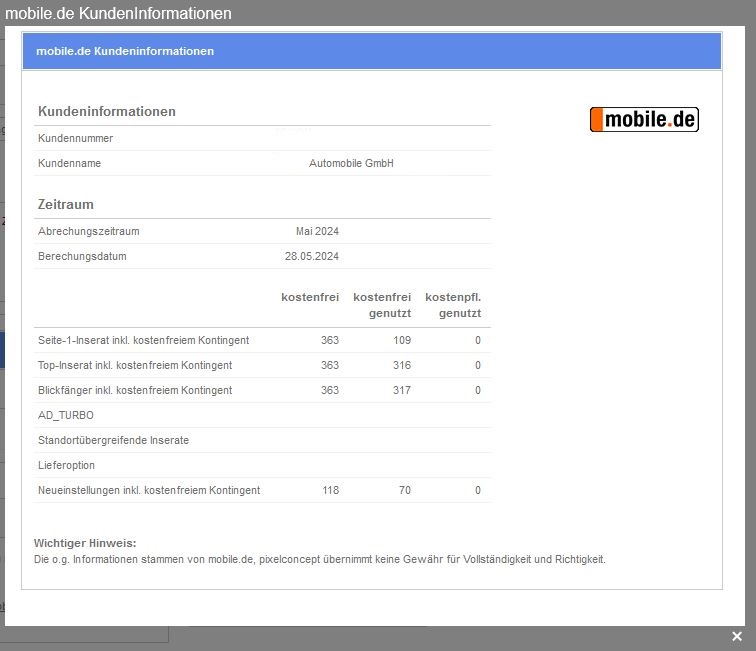756x651 pixels.
Task: Select the 0 value in the Blickfänger row
Action: click(x=478, y=391)
